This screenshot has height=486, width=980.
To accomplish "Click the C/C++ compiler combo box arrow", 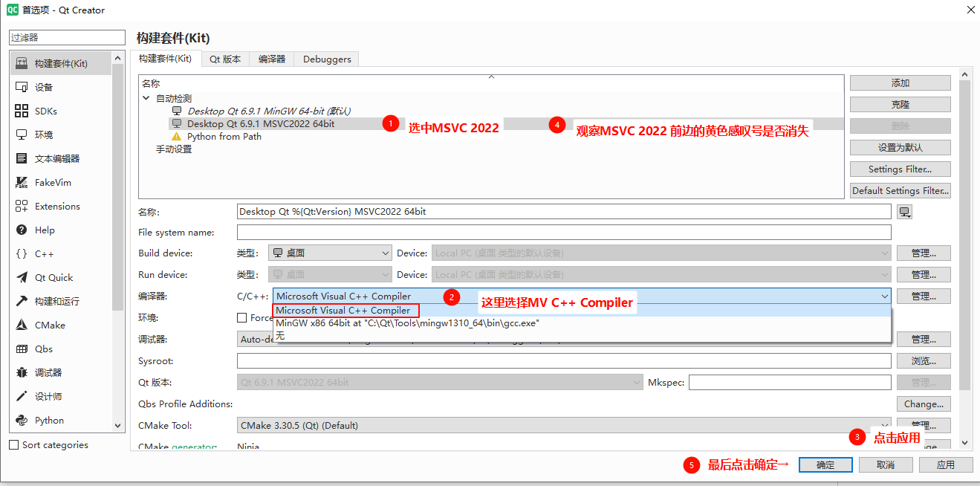I will click(884, 296).
